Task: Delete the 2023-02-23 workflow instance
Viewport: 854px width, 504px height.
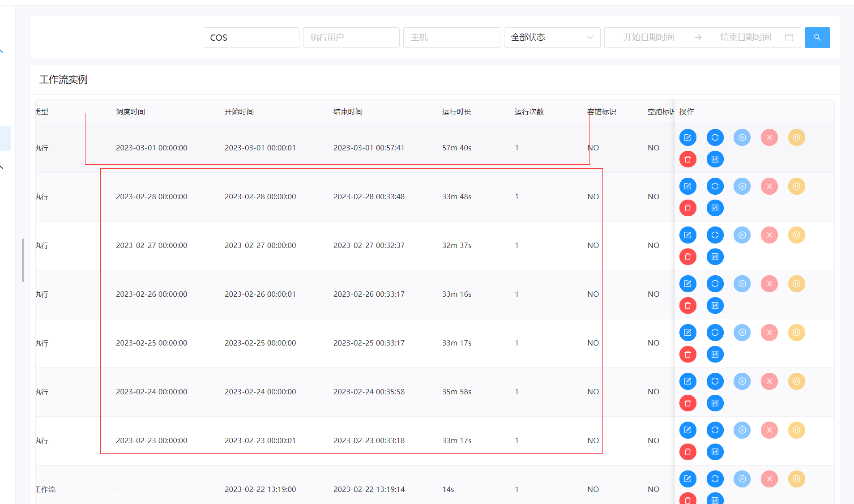Action: [687, 452]
